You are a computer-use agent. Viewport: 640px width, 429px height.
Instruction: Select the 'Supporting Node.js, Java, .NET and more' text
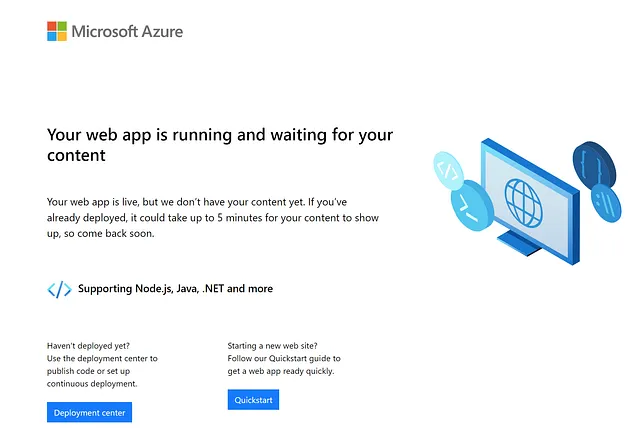(x=176, y=289)
